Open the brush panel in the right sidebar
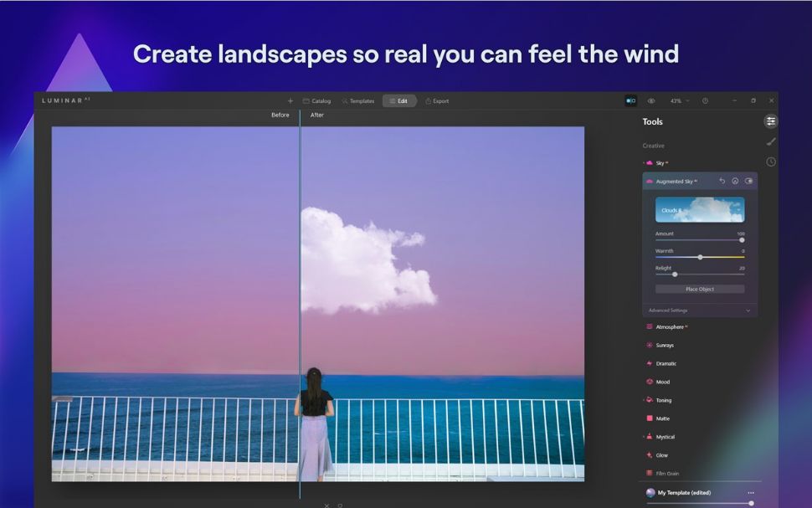This screenshot has height=508, width=812. pos(770,141)
